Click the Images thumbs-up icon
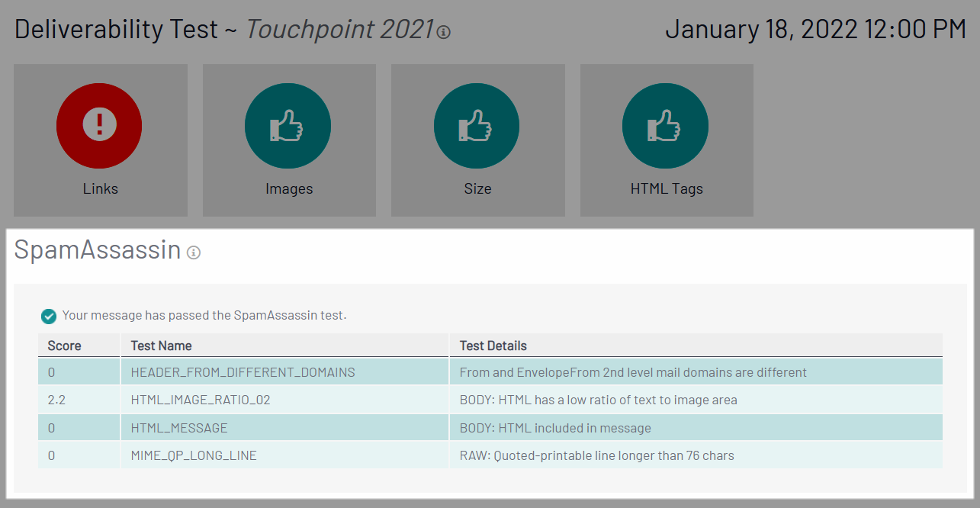This screenshot has width=980, height=508. 288,125
